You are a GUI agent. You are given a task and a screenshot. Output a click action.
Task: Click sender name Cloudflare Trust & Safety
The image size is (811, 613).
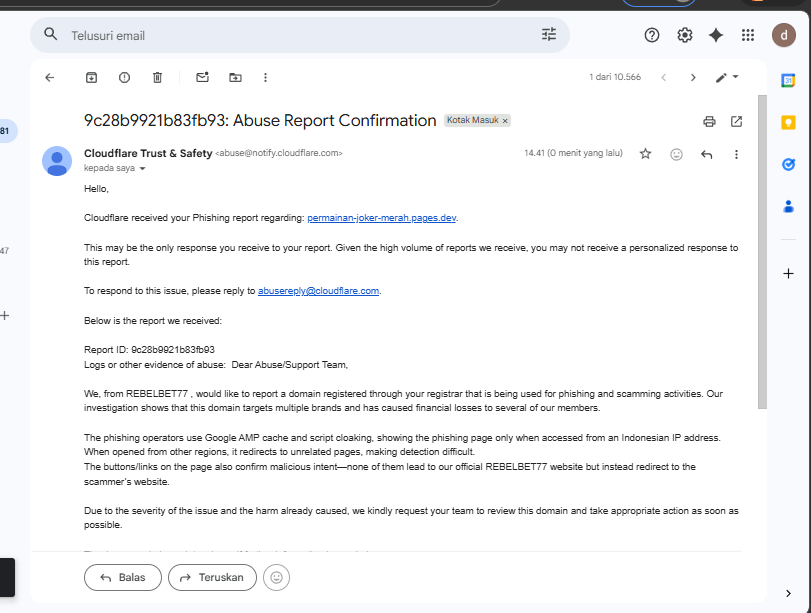point(148,153)
